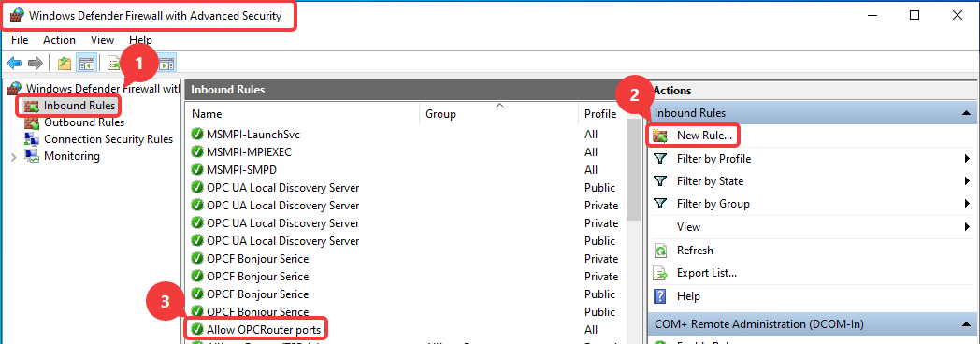Select Windows Defender Firewall root tree node
This screenshot has width=980, height=344.
pos(103,89)
